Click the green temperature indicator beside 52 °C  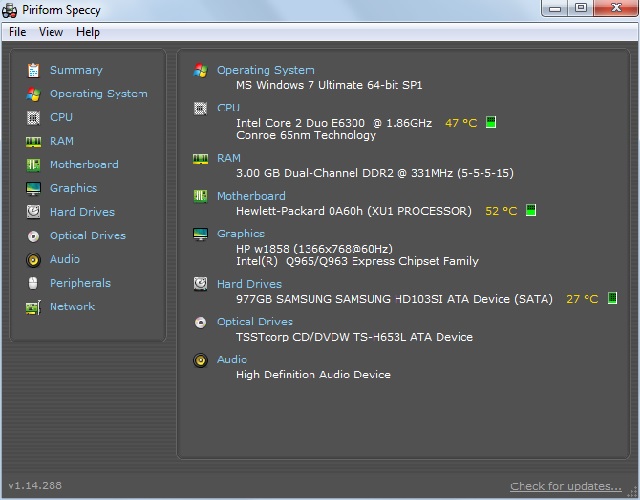[x=531, y=210]
